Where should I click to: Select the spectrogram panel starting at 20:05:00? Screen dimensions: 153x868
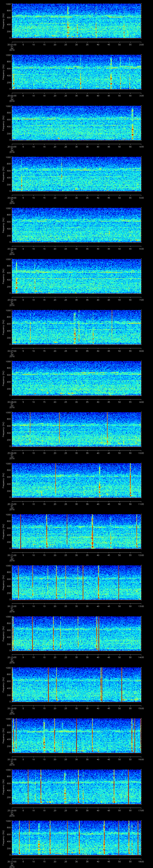(77, 225)
